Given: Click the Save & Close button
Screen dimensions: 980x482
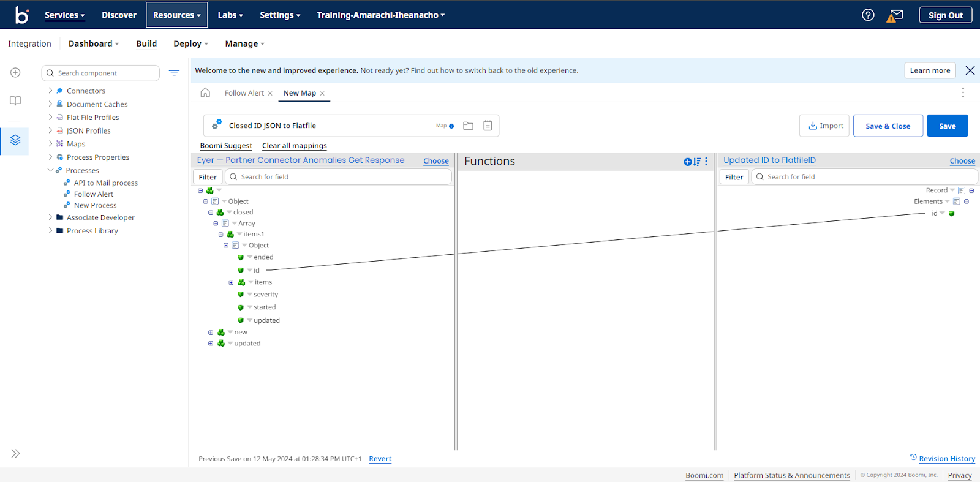Looking at the screenshot, I should pos(888,126).
